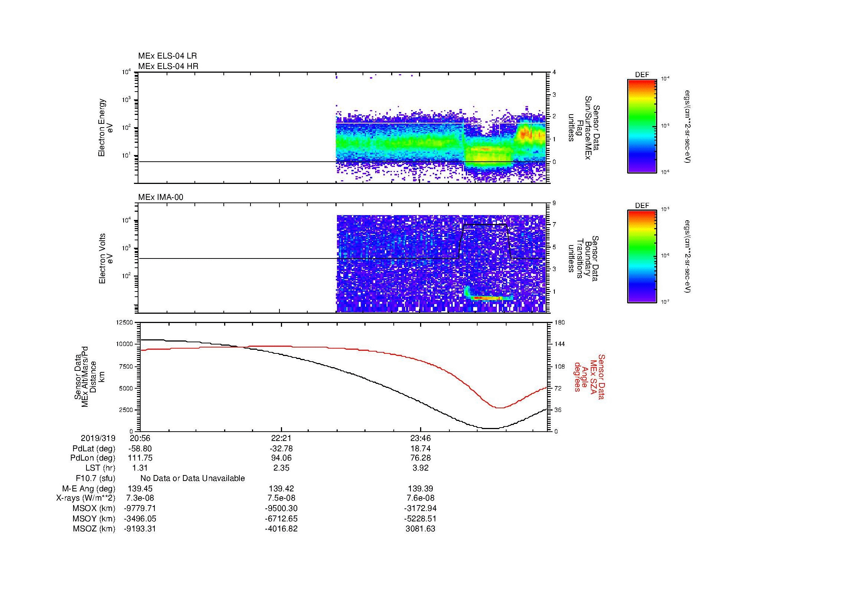Click the '2019/319' date label
868x613 pixels.
pyautogui.click(x=98, y=438)
